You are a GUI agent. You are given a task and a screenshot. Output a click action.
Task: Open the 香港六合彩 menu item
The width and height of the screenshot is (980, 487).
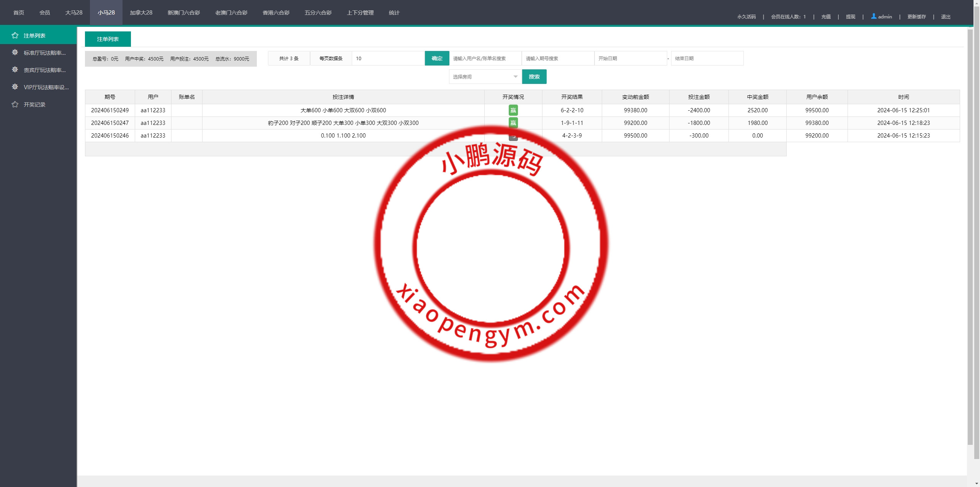click(276, 13)
